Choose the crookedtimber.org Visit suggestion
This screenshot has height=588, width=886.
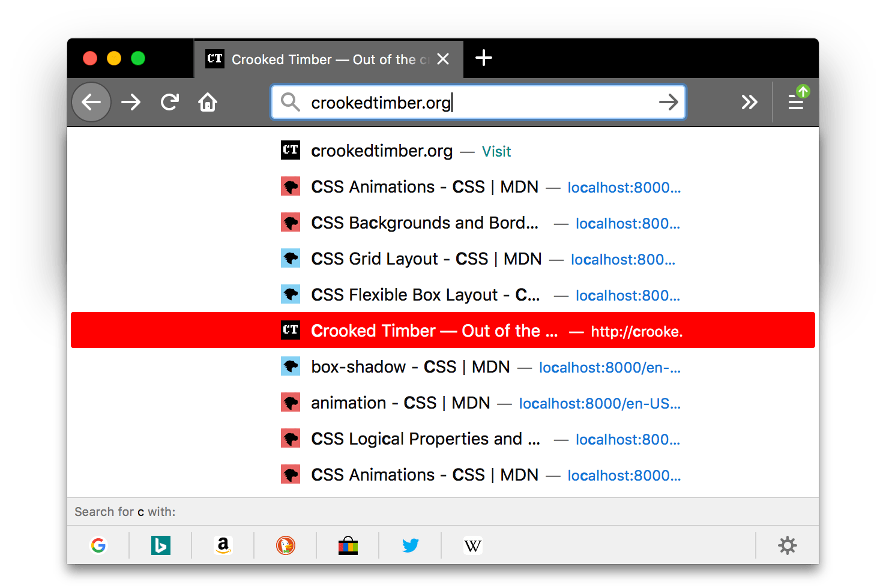coord(443,151)
